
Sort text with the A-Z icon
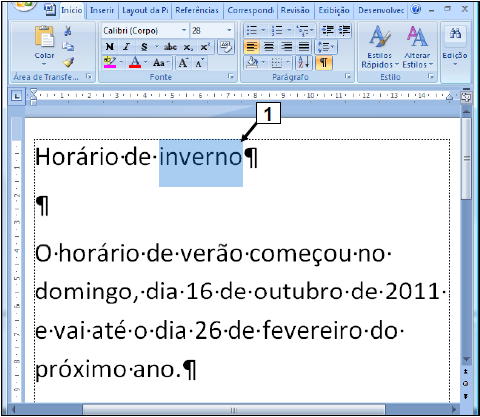pos(303,62)
